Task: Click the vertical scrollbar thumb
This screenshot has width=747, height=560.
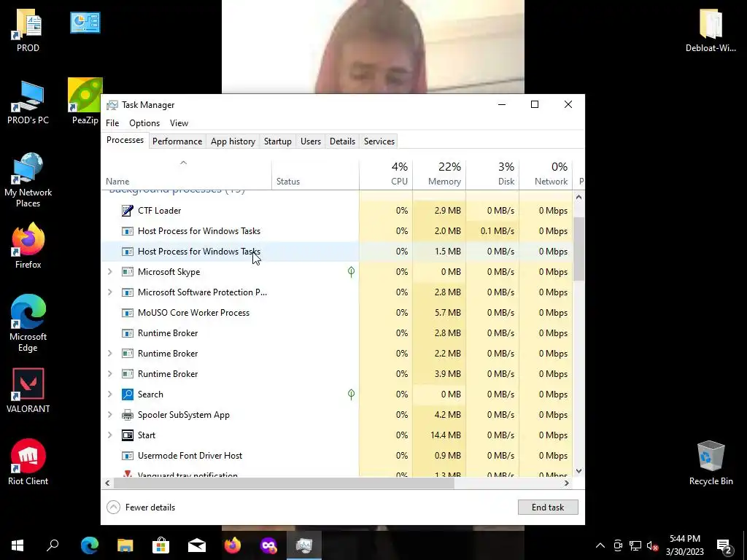Action: [578, 249]
